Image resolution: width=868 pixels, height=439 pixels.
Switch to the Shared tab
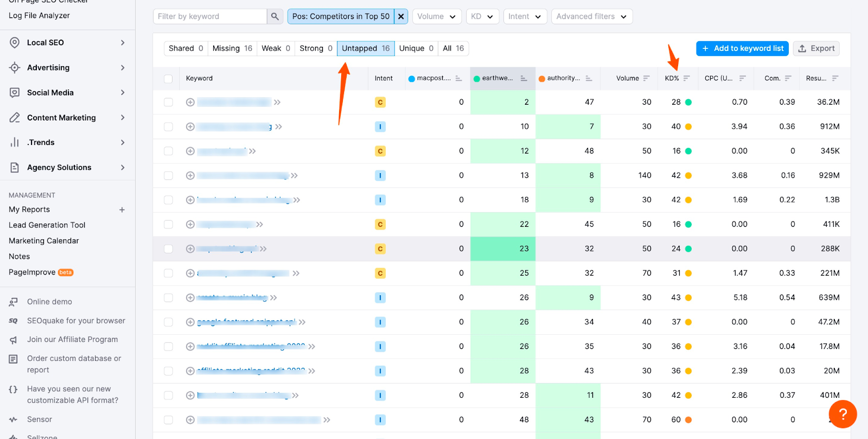tap(186, 48)
